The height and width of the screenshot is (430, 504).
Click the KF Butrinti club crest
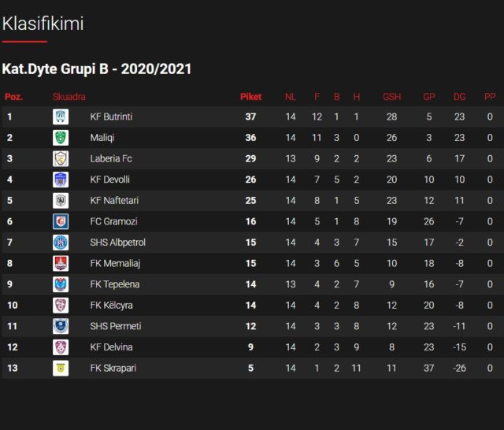click(61, 117)
